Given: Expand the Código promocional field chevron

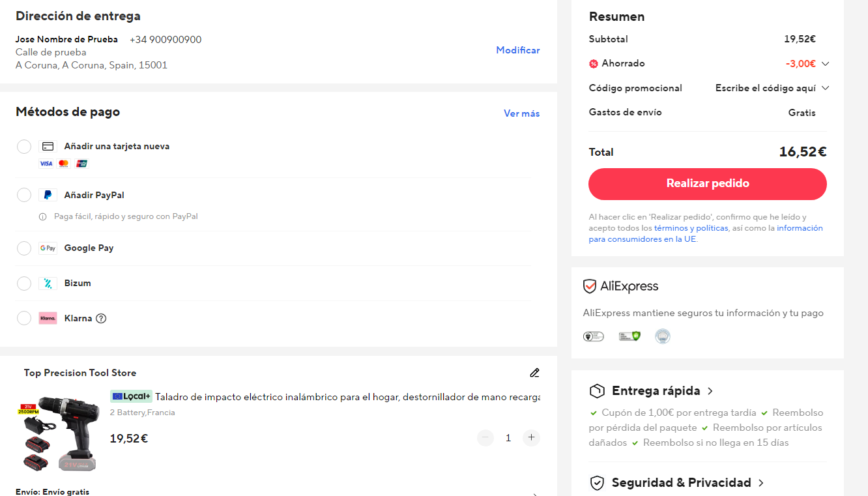Looking at the screenshot, I should click(x=825, y=88).
